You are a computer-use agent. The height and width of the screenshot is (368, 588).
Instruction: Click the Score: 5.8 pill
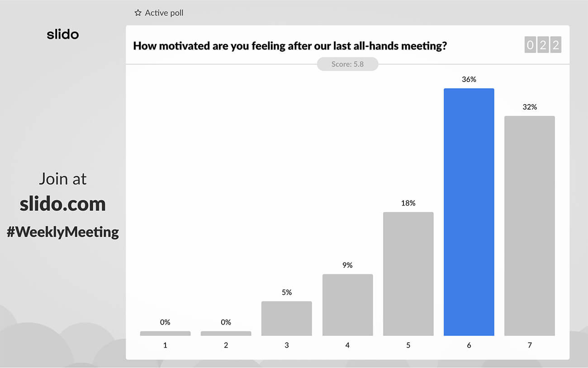coord(347,64)
